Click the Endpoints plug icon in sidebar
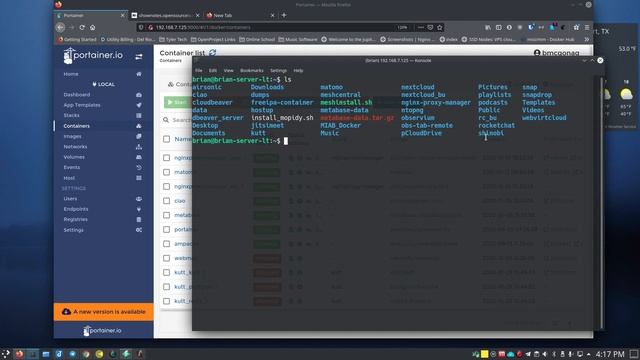Viewport: 640px width, 360px height. [139, 209]
